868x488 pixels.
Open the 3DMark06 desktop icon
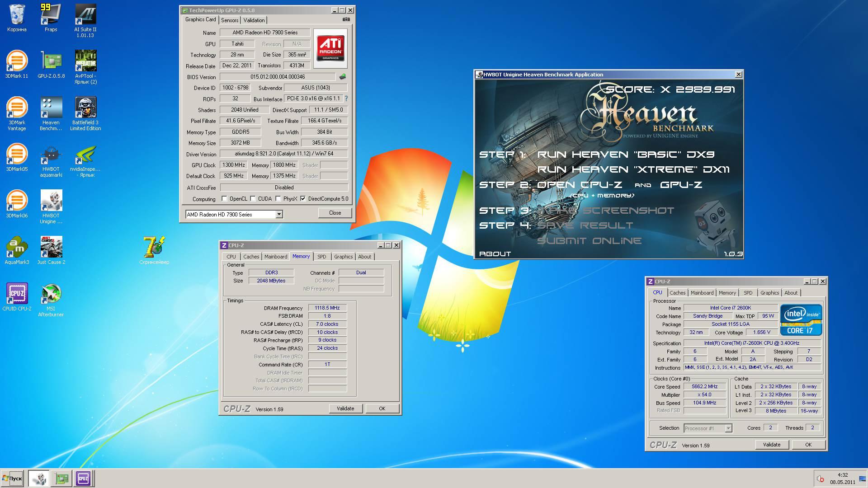tap(17, 204)
